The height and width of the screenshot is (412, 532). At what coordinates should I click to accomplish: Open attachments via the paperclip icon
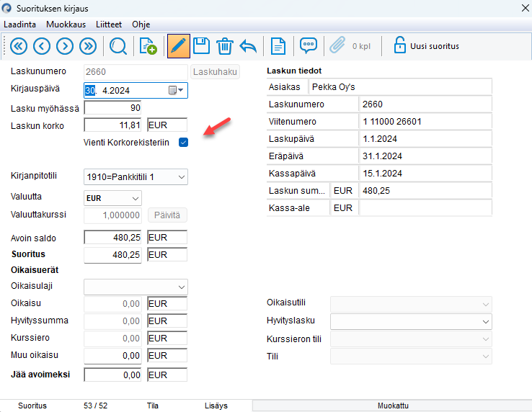tap(337, 45)
